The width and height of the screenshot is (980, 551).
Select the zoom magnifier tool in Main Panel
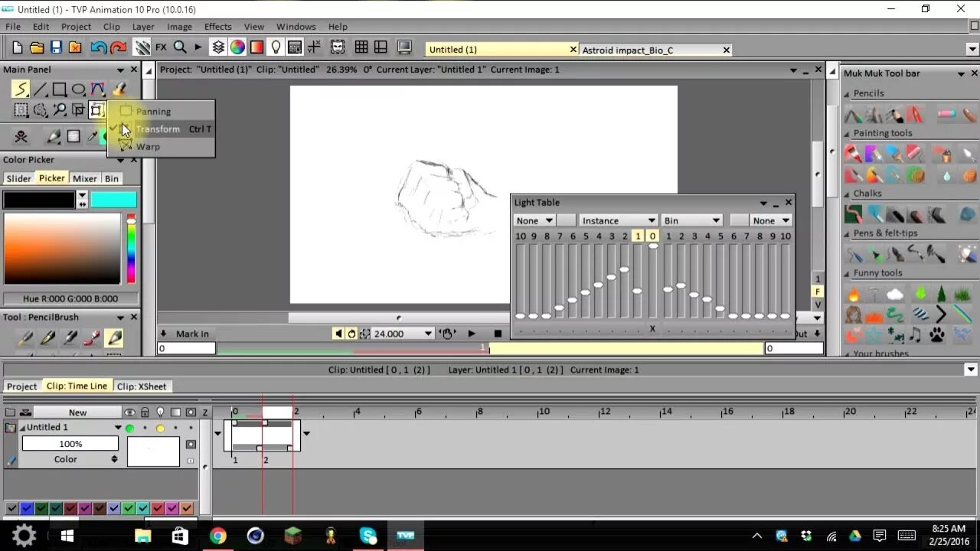(x=59, y=110)
